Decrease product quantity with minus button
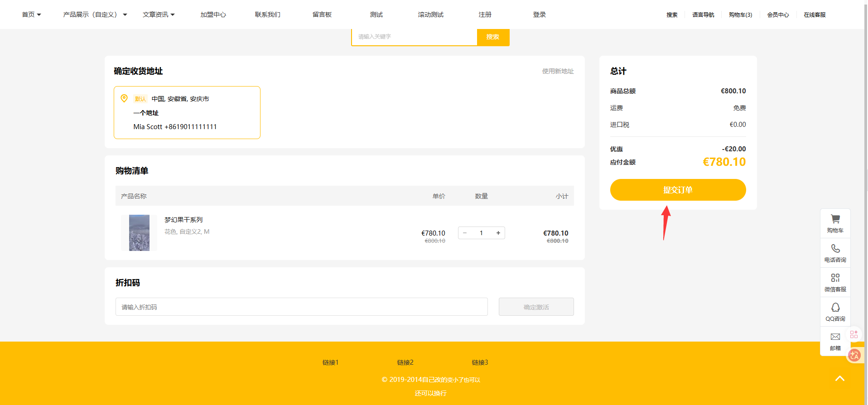Viewport: 868px width, 405px height. coord(465,233)
